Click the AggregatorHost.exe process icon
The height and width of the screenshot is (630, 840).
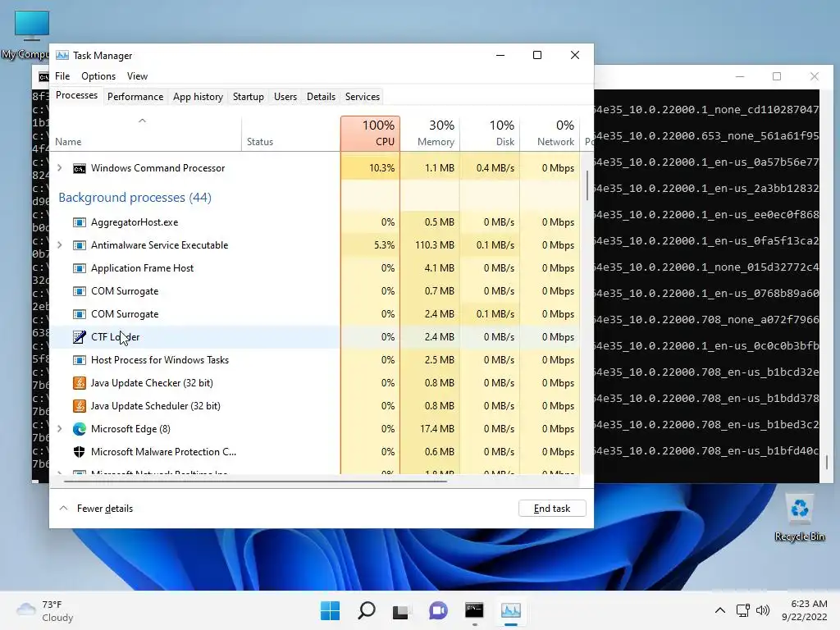[x=80, y=222]
